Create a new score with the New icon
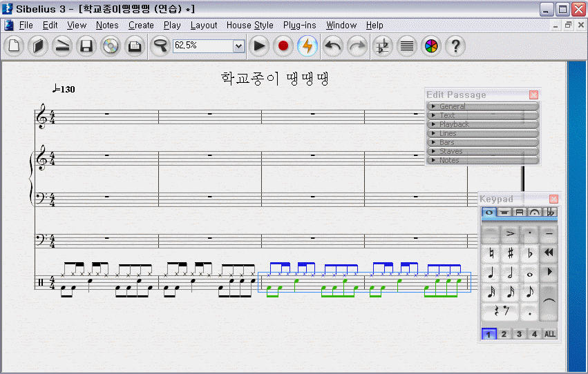This screenshot has width=588, height=374. point(14,46)
